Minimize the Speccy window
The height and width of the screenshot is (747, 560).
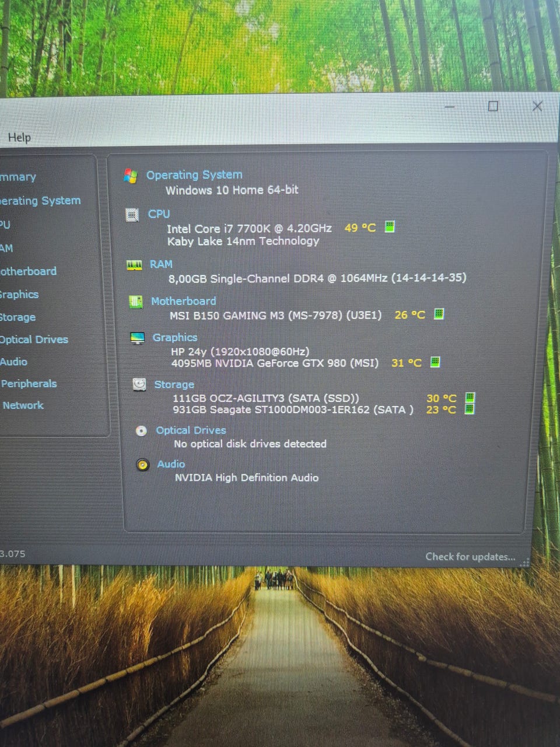pos(450,107)
